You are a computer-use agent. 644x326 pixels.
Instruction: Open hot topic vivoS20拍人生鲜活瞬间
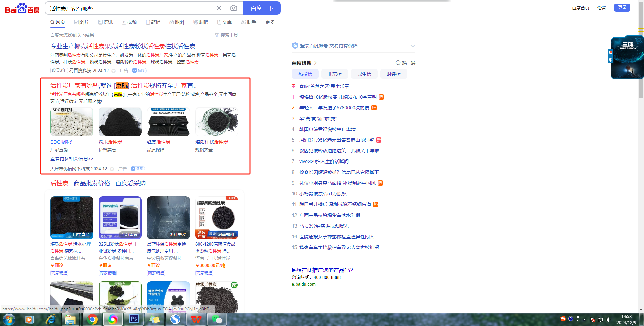click(x=324, y=161)
